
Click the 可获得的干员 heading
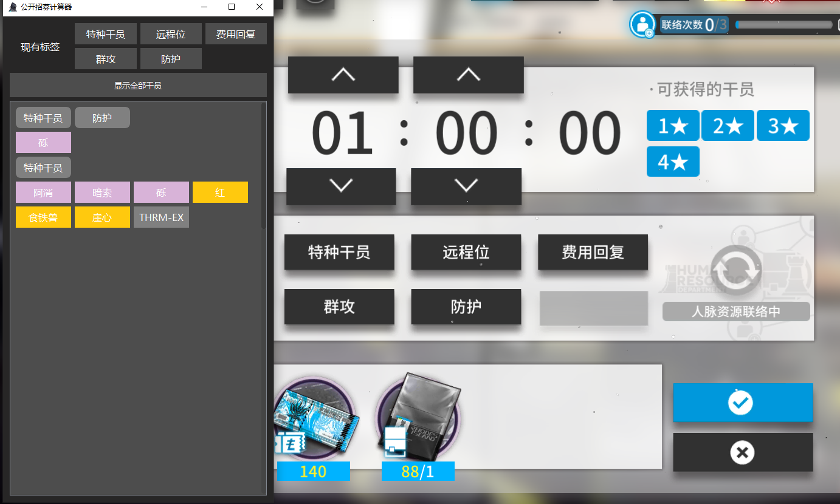coord(705,90)
